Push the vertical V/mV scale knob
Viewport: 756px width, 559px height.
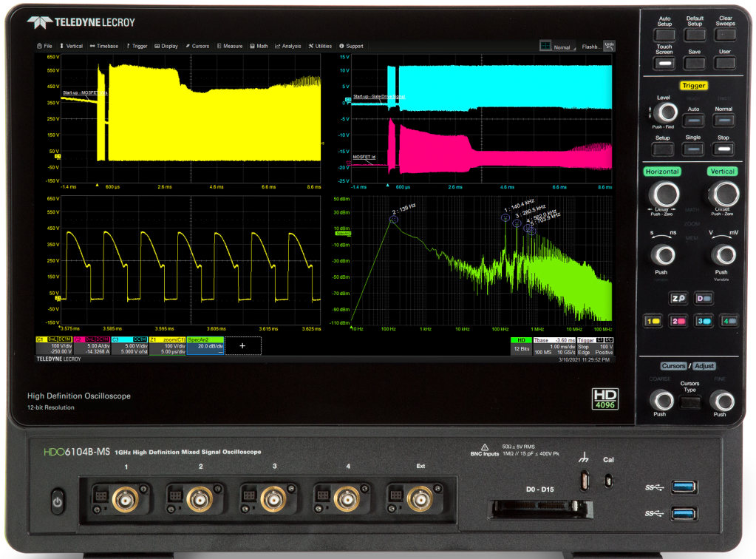725,255
